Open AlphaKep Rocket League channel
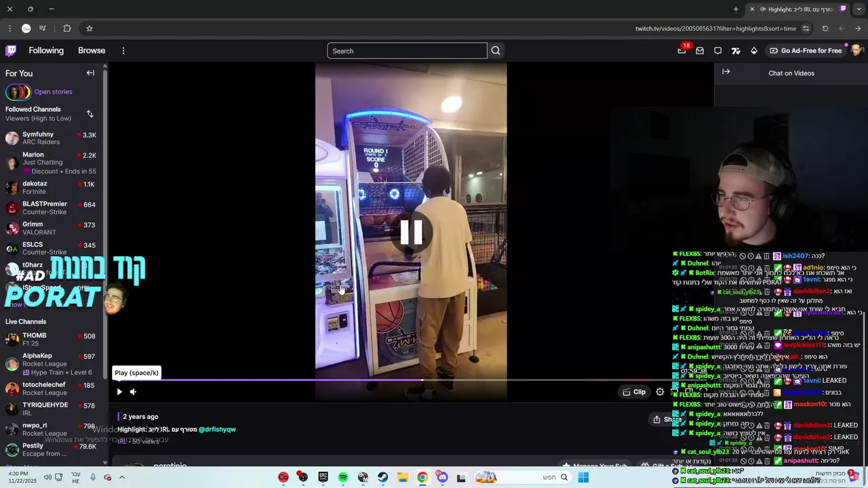 click(51, 364)
